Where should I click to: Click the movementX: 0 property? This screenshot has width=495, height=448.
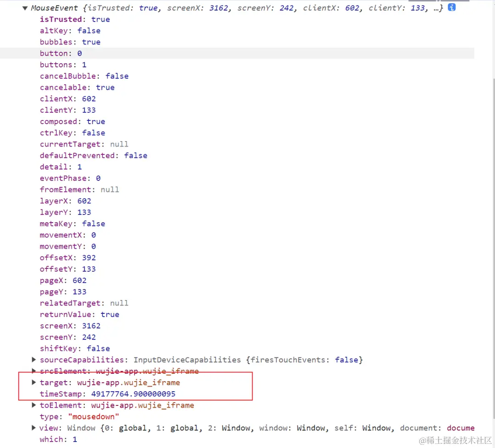[68, 235]
